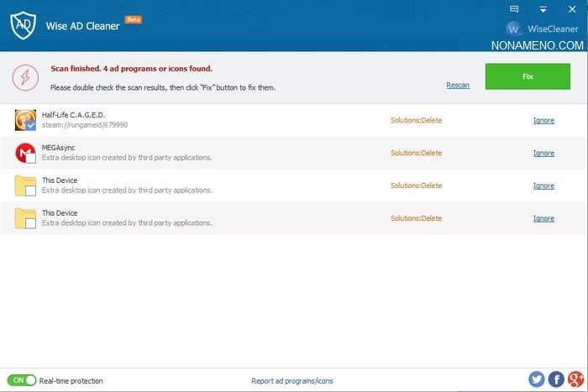Screen dimensions: 588x392
Task: Click the WiseCleaner logo
Action: (514, 29)
